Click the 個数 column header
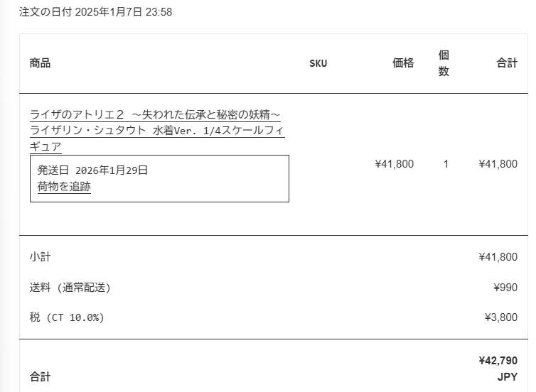This screenshot has width=536, height=392. [x=444, y=63]
